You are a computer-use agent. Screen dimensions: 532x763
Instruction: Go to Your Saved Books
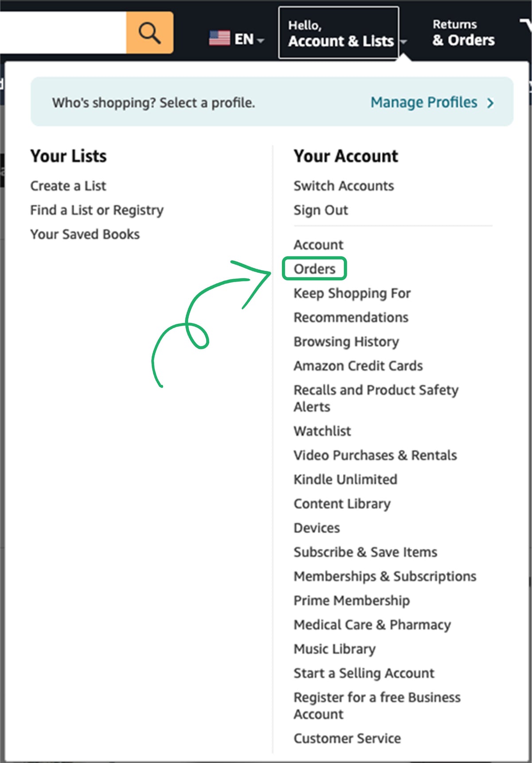(x=85, y=234)
